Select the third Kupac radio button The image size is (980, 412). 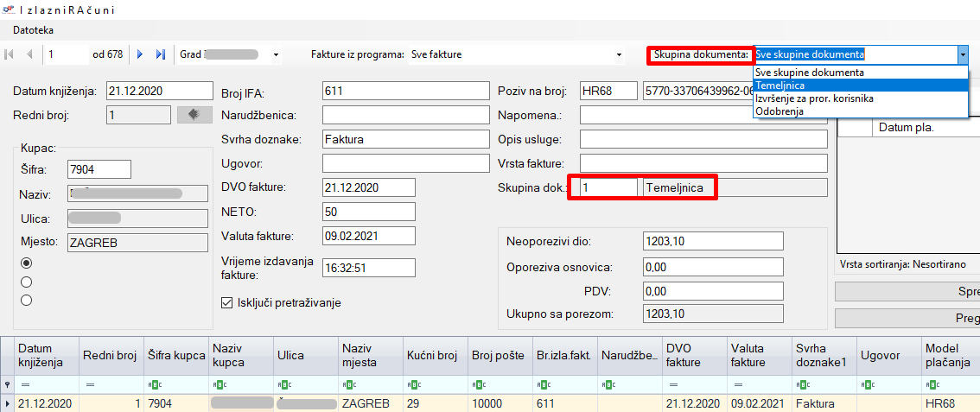pyautogui.click(x=26, y=300)
